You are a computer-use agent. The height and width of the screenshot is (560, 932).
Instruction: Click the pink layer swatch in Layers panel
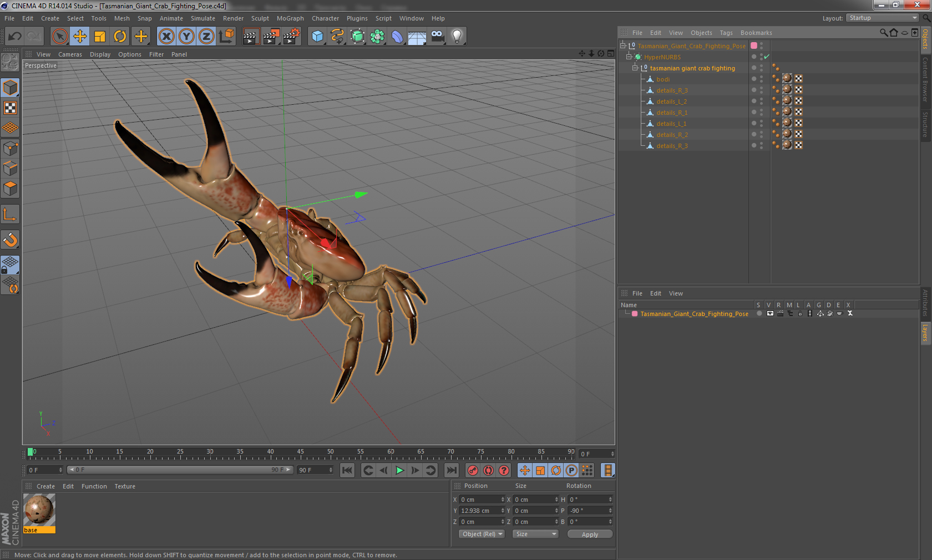point(635,314)
